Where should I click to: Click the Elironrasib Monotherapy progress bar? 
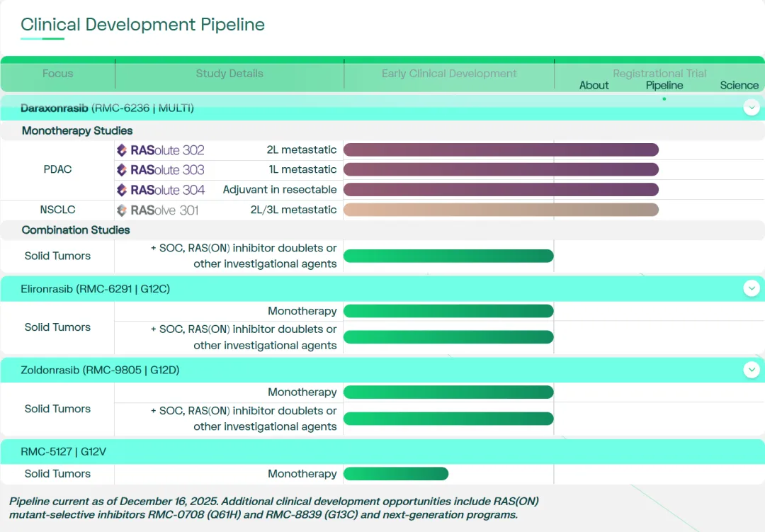[x=448, y=311]
